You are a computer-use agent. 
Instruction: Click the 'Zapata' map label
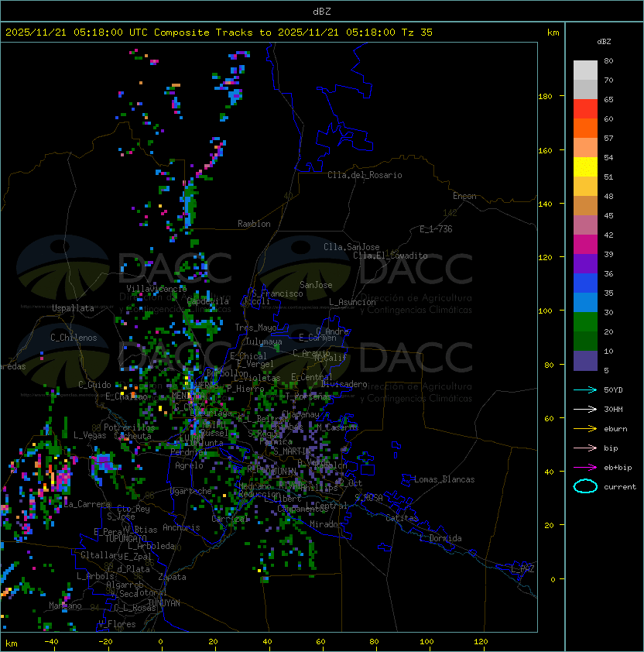(x=172, y=577)
